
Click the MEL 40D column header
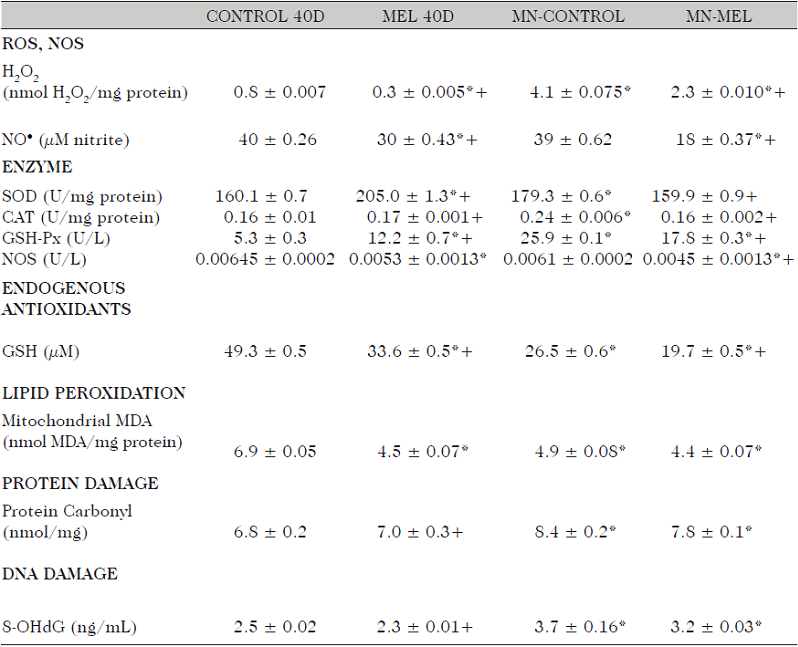417,17
